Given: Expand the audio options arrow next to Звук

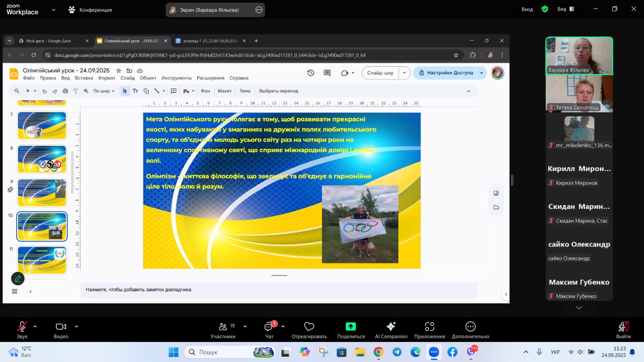Looking at the screenshot, I should point(35,327).
